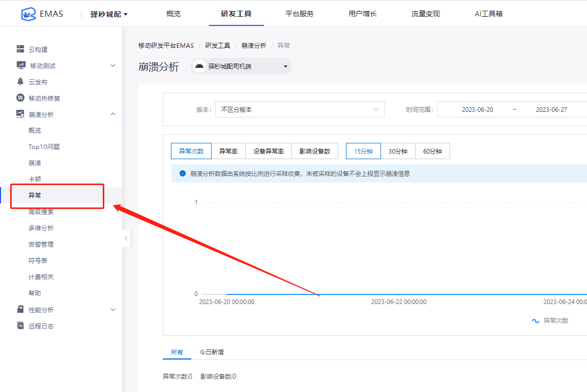This screenshot has height=392, width=587.
Task: Open 计费相关 in sidebar
Action: (x=41, y=277)
